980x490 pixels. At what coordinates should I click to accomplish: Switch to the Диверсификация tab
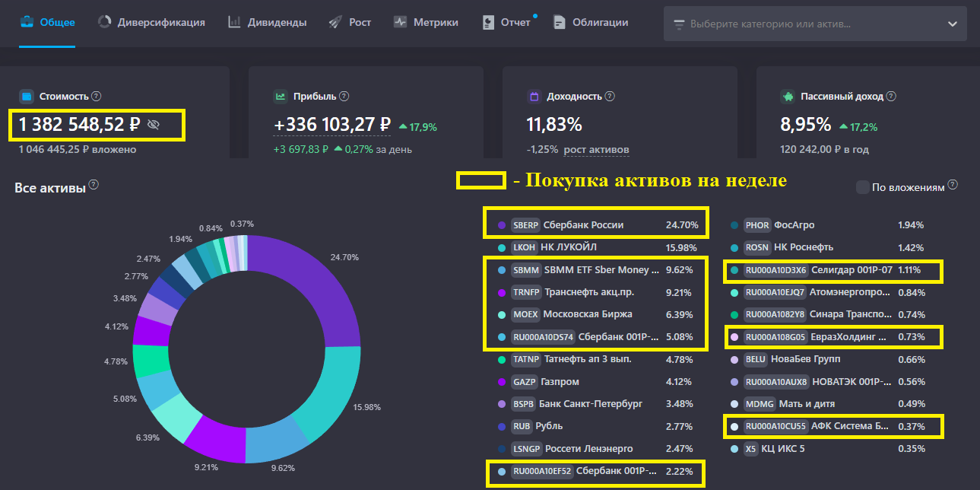pos(151,23)
